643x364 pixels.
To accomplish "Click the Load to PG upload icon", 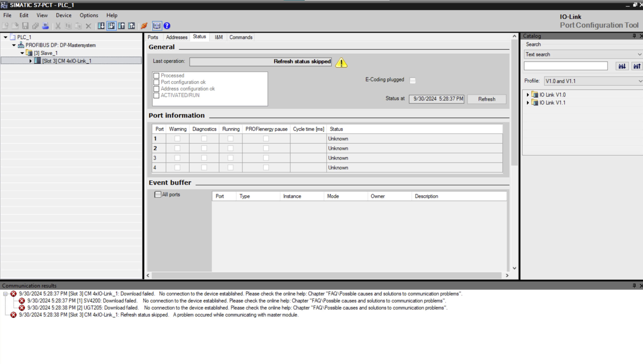I will pos(121,26).
